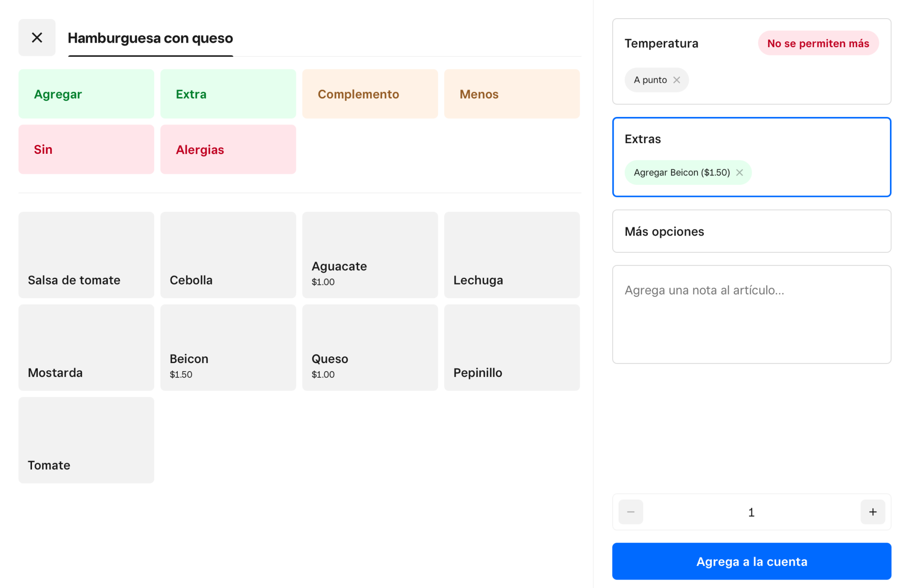Expand the Más opciones section
The image size is (910, 588).
(x=751, y=231)
